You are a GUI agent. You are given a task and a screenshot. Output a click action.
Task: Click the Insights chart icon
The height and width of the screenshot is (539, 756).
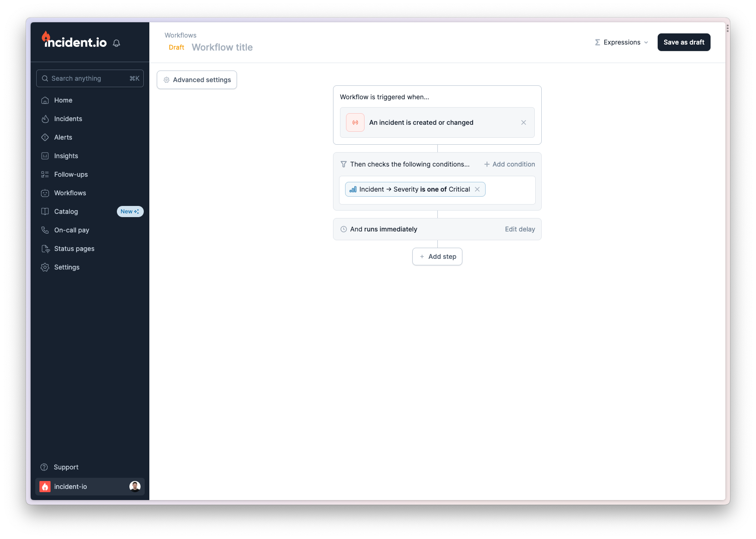[45, 156]
